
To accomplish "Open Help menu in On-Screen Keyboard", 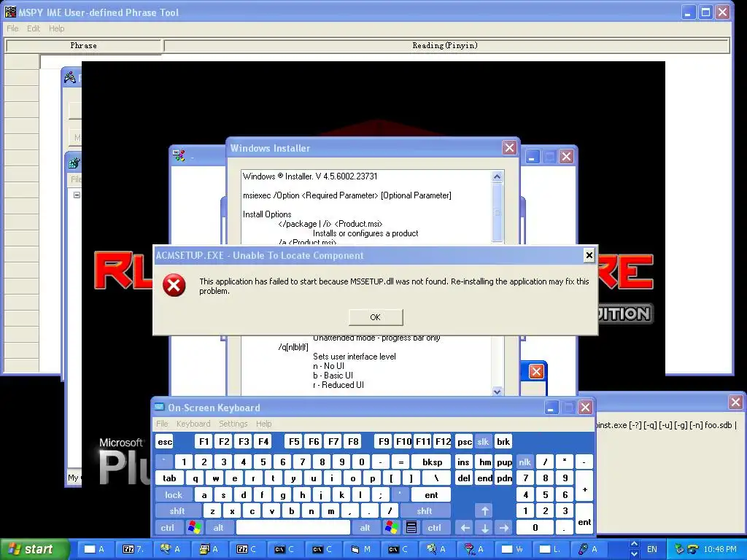I will pyautogui.click(x=263, y=424).
